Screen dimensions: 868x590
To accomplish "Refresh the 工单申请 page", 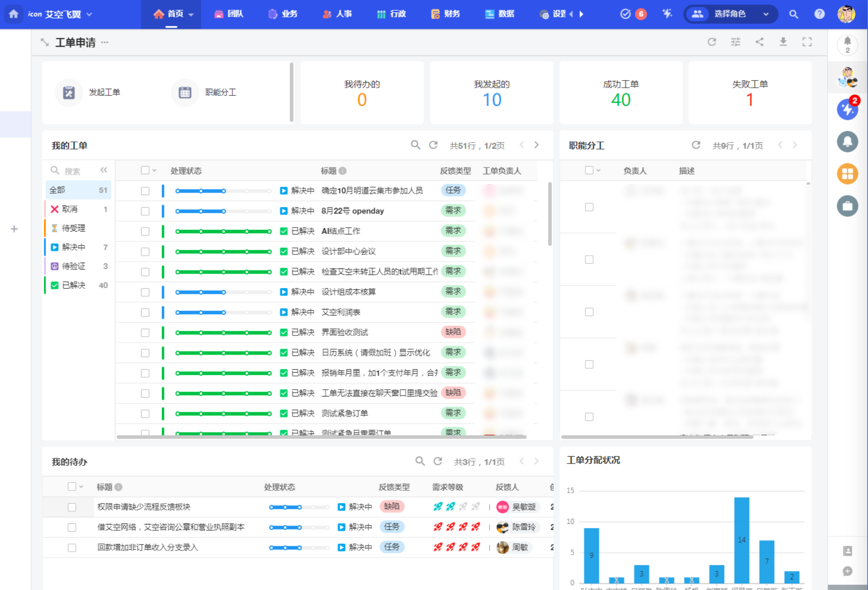I will tap(712, 42).
